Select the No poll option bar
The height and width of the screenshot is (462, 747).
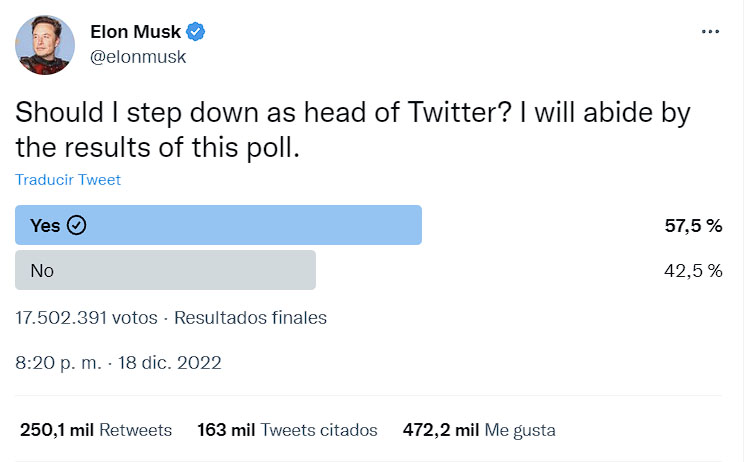165,270
